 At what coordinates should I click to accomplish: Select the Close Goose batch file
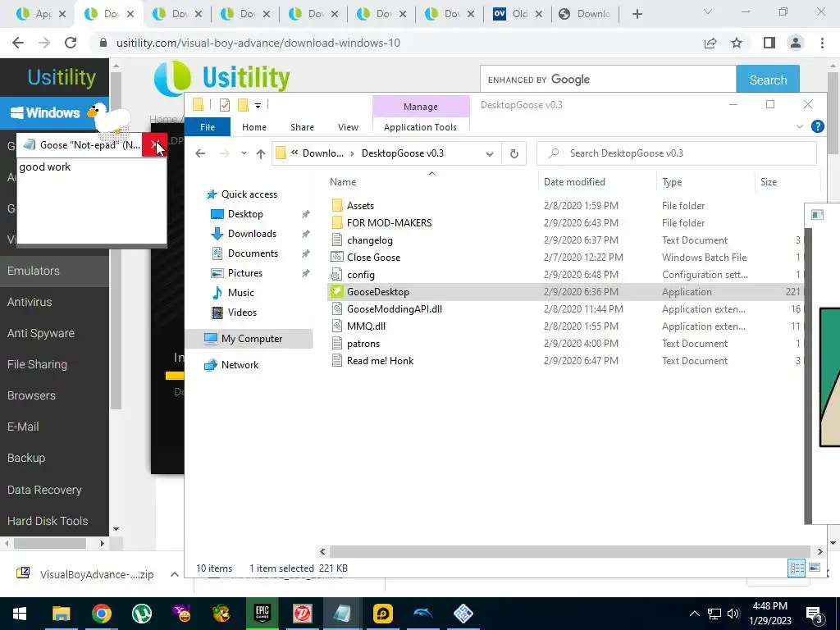pyautogui.click(x=373, y=257)
